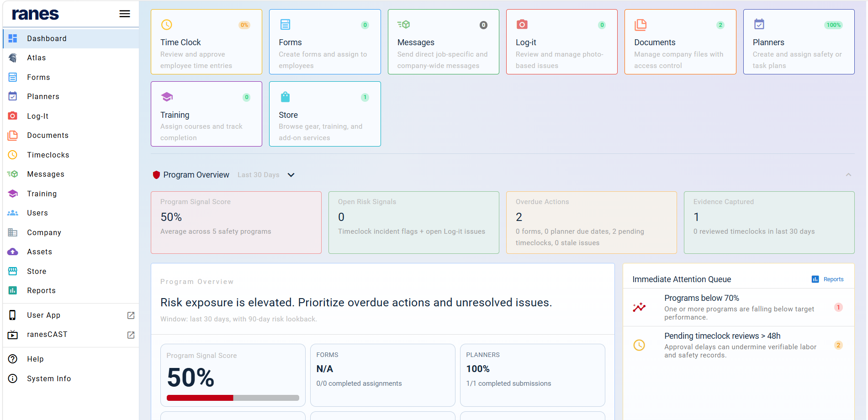Click the User App phone icon
The image size is (868, 420).
(13, 315)
